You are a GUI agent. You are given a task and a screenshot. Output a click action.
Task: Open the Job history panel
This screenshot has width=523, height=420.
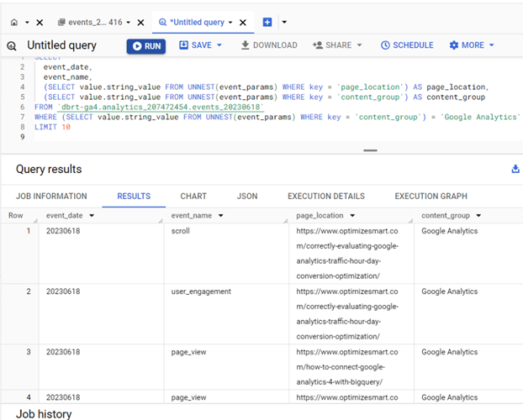tap(44, 413)
